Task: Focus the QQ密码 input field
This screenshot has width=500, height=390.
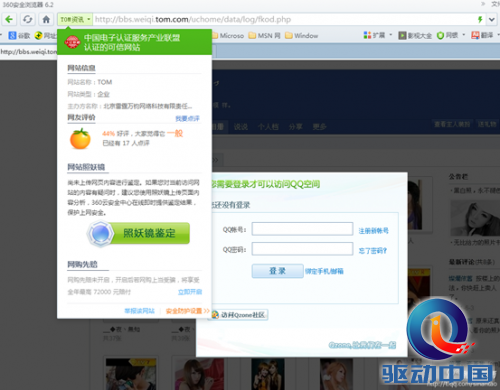Action: click(302, 249)
